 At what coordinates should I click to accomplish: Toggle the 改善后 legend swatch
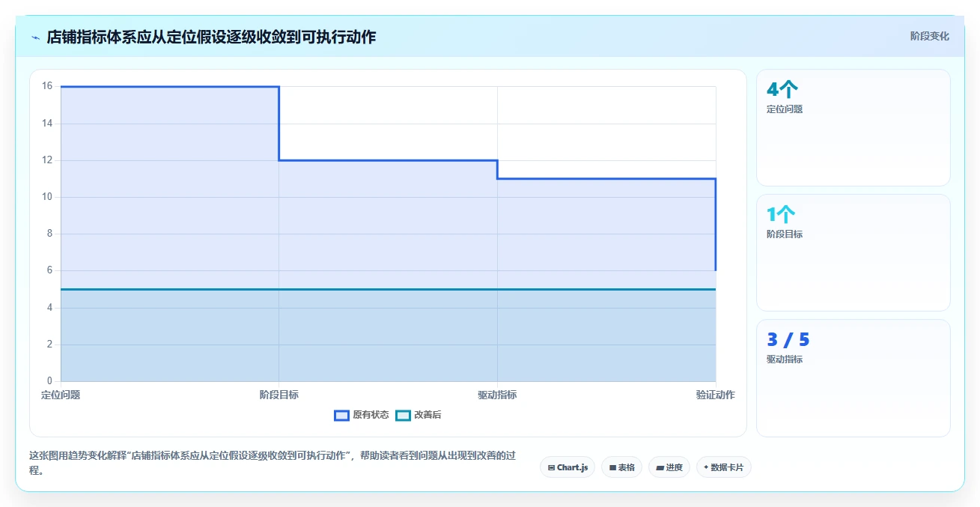(x=403, y=415)
